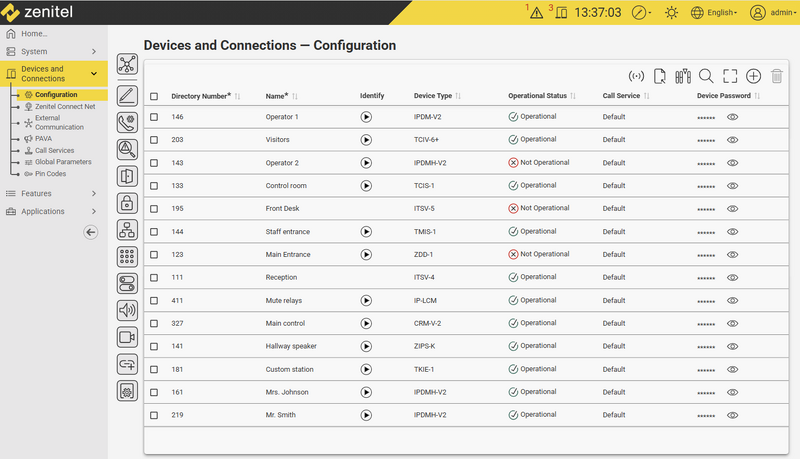Image resolution: width=800 pixels, height=459 pixels.
Task: Click the speaker audio icon in vertical toolbar
Action: pyautogui.click(x=127, y=310)
